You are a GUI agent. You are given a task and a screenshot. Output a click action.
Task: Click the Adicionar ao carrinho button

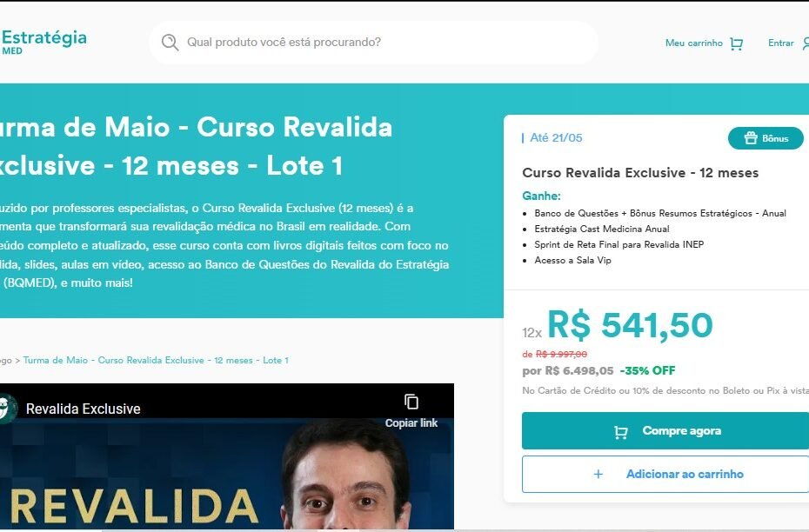665,474
